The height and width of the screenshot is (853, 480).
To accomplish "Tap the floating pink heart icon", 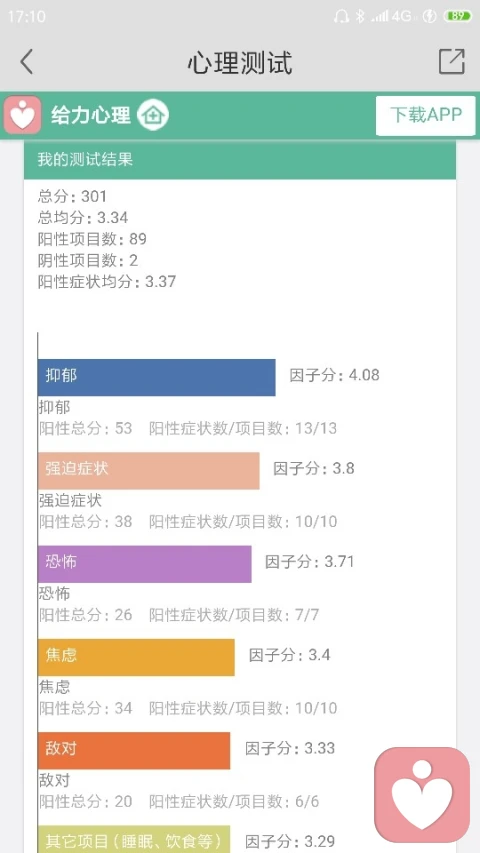I will tap(422, 794).
